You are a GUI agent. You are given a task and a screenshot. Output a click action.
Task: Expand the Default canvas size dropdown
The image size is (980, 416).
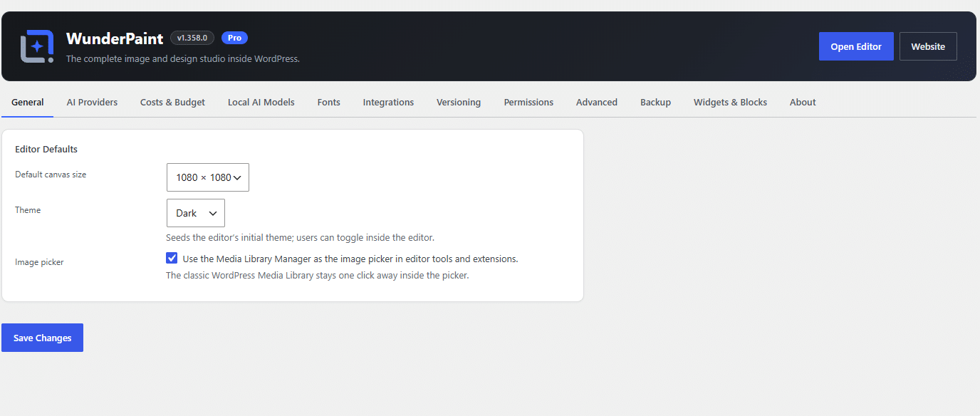tap(208, 177)
